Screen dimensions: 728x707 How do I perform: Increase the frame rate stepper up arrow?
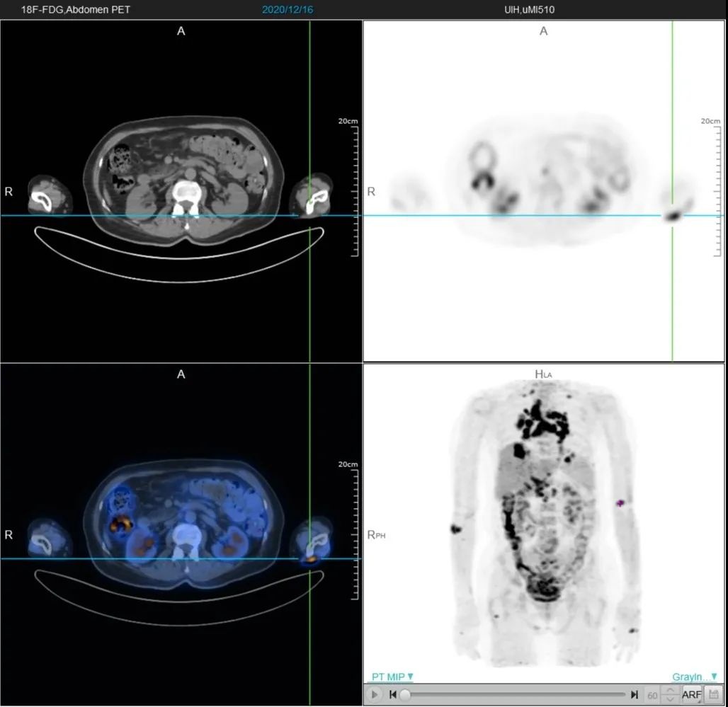click(669, 691)
